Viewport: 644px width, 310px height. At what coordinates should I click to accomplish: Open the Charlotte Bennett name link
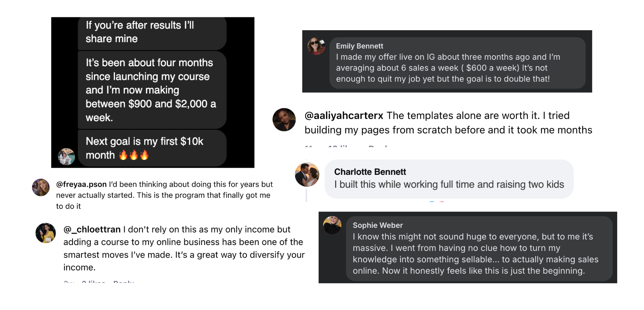tap(370, 172)
